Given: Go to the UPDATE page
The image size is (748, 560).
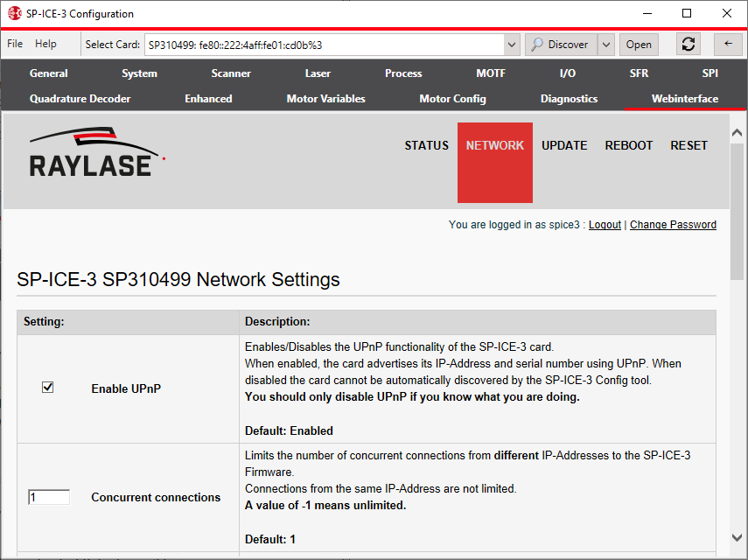Looking at the screenshot, I should point(564,145).
